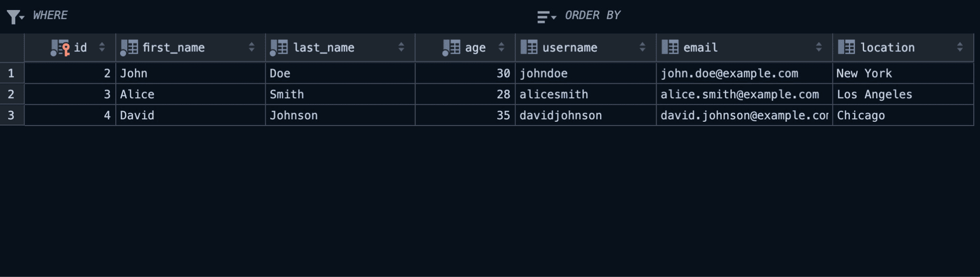Click the first_name column icon
The height and width of the screenshot is (277, 980).
(129, 47)
